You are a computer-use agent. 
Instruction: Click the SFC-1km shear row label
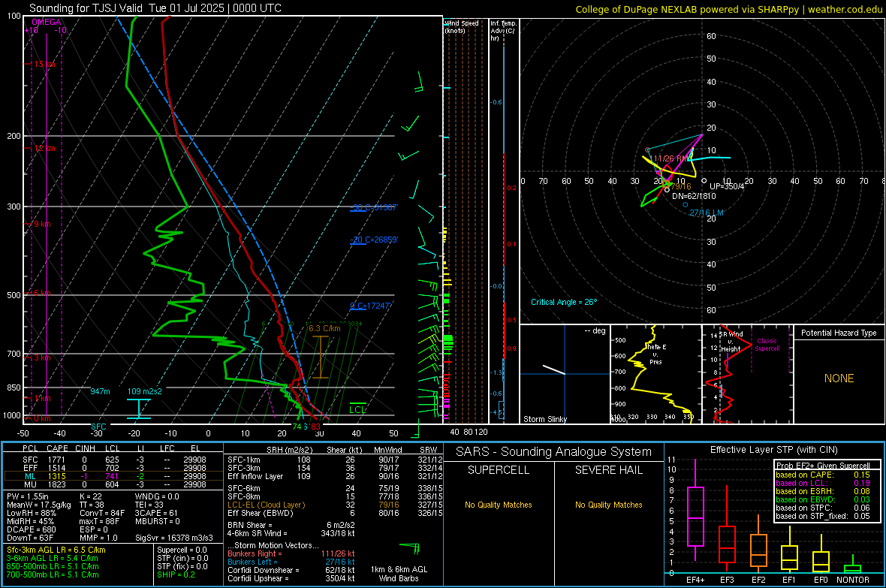[244, 460]
